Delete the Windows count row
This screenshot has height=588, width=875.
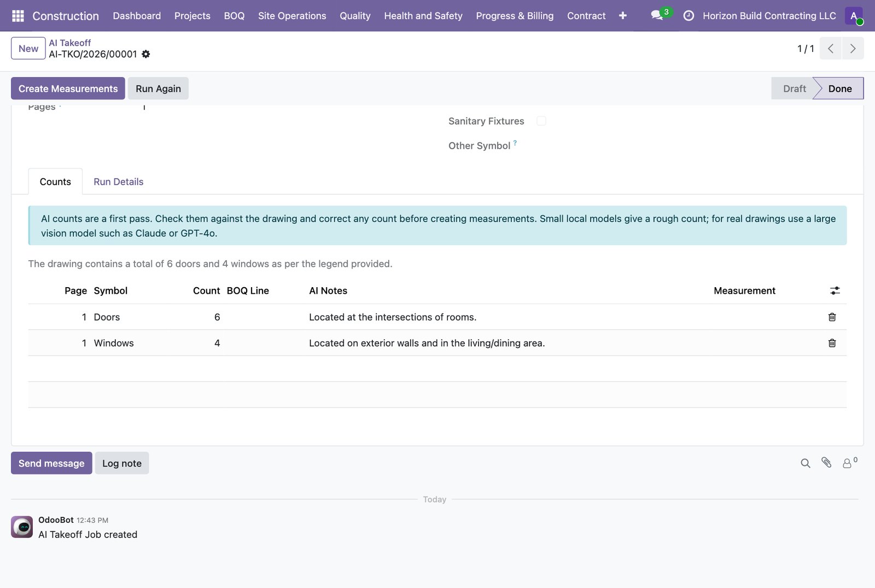point(832,343)
